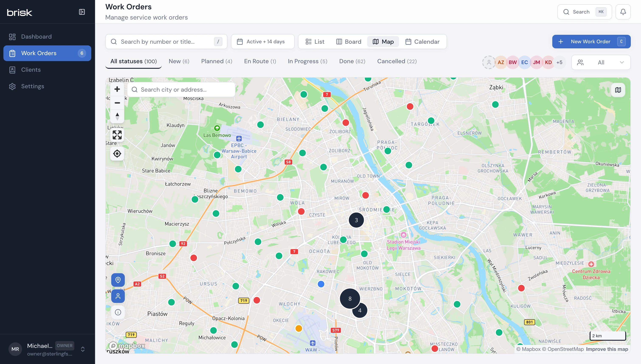This screenshot has height=364, width=641.
Task: Click the red marker near Zwoleńska
Action: 521,288
